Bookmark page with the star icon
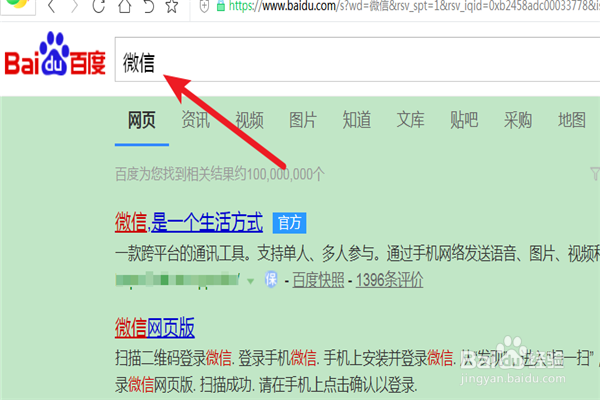Image resolution: width=600 pixels, height=400 pixels. [172, 7]
